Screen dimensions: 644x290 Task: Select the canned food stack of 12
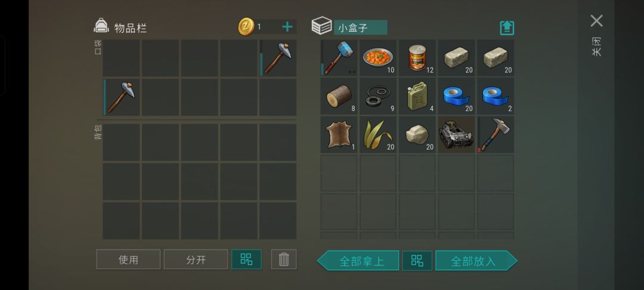click(x=417, y=58)
